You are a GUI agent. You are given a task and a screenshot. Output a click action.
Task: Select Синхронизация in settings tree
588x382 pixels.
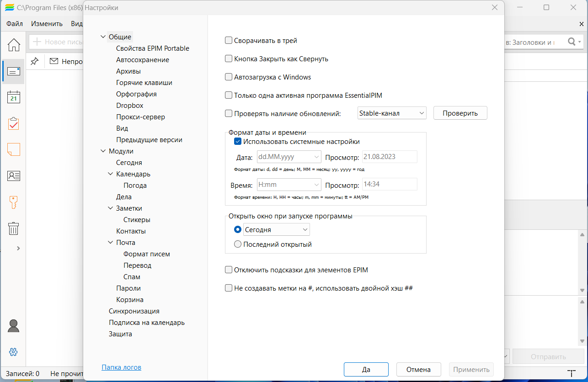pyautogui.click(x=134, y=311)
